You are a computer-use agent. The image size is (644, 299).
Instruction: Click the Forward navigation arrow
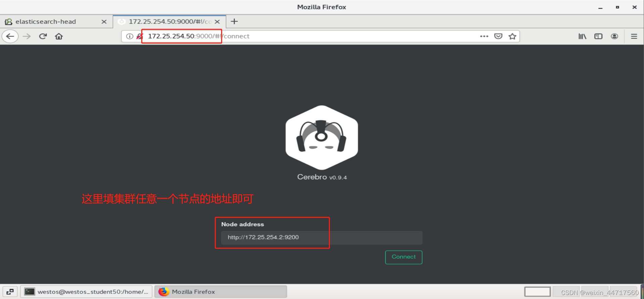coord(27,36)
